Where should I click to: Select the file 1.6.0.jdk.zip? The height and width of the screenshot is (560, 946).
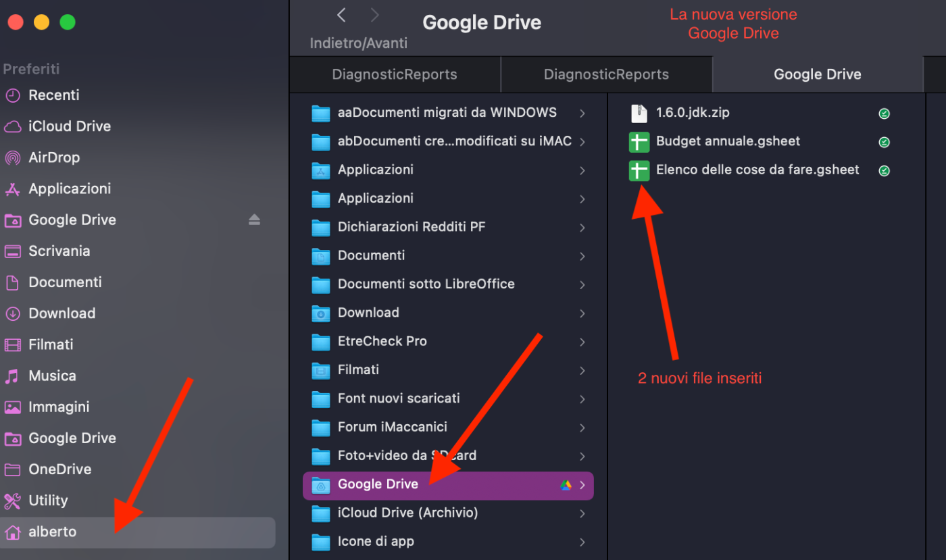[x=693, y=113]
